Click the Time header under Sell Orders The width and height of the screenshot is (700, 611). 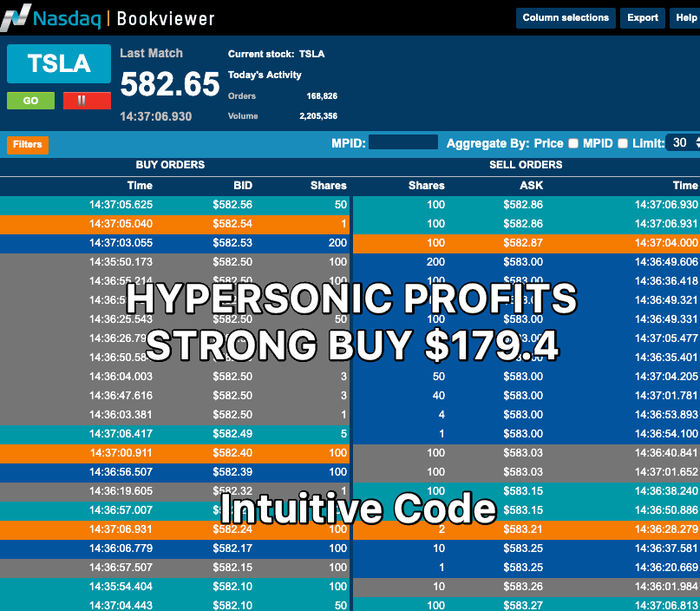(x=685, y=186)
